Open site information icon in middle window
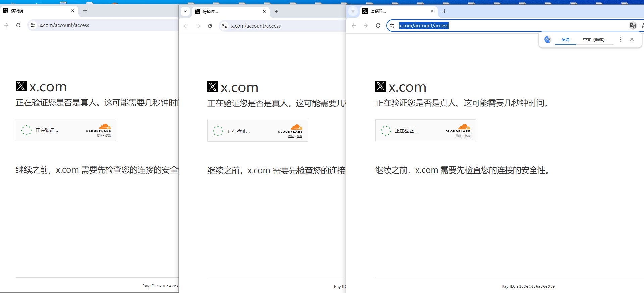 (x=225, y=26)
